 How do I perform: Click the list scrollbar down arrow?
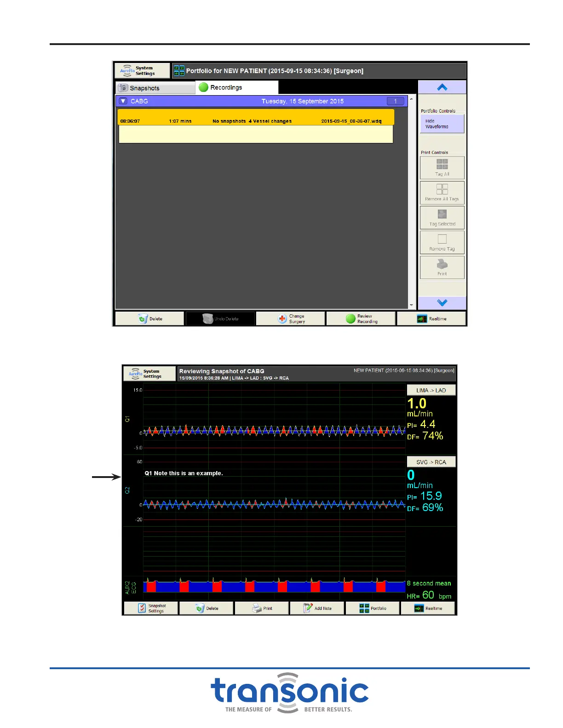pos(411,305)
